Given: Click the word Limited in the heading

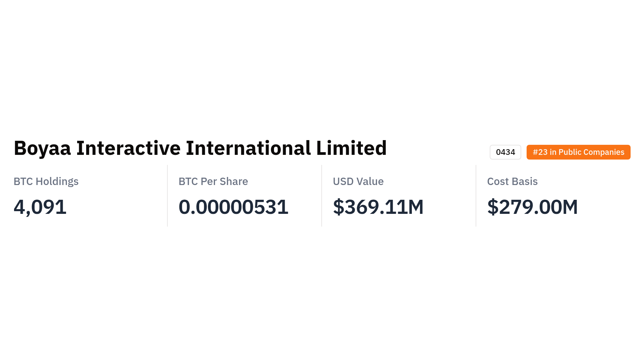Looking at the screenshot, I should tap(351, 148).
